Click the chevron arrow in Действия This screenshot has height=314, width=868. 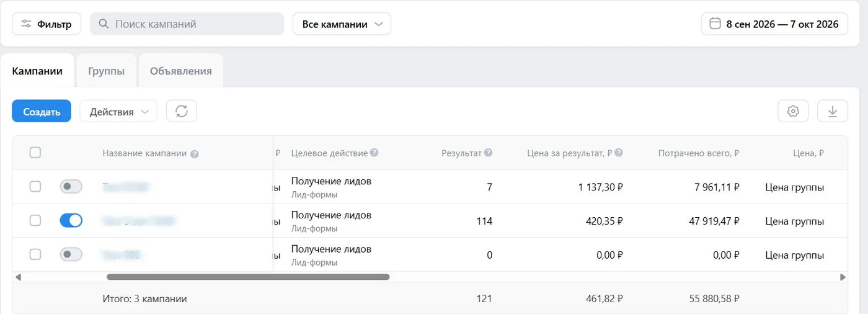point(144,112)
